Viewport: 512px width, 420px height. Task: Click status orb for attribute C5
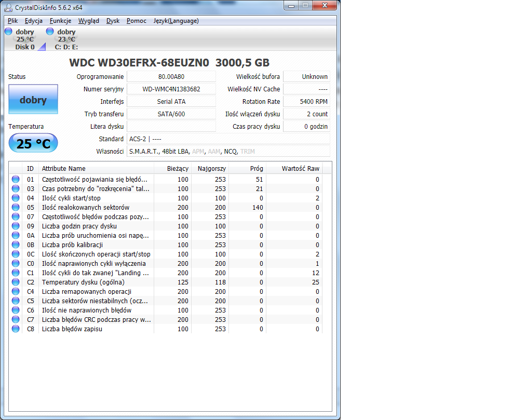coord(16,301)
